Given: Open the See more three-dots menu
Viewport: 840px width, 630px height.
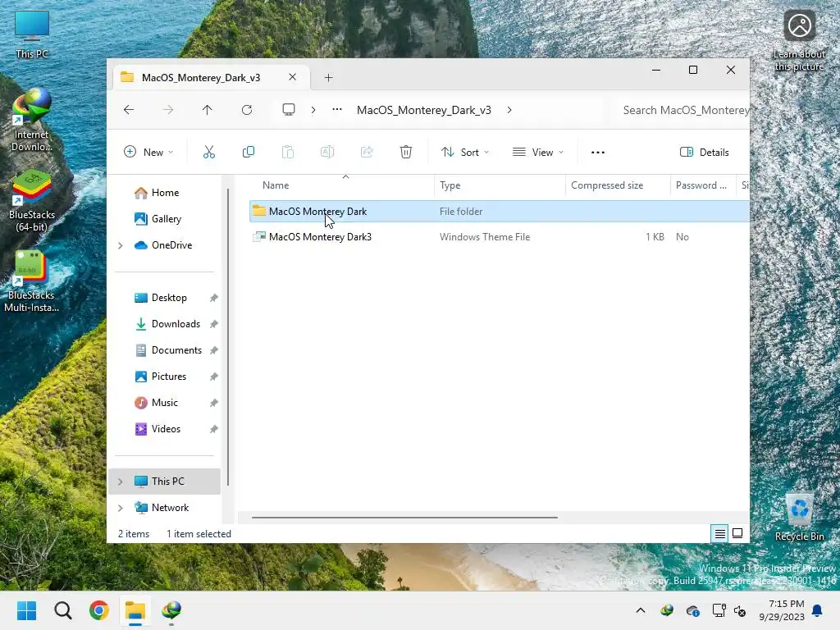Looking at the screenshot, I should point(598,152).
